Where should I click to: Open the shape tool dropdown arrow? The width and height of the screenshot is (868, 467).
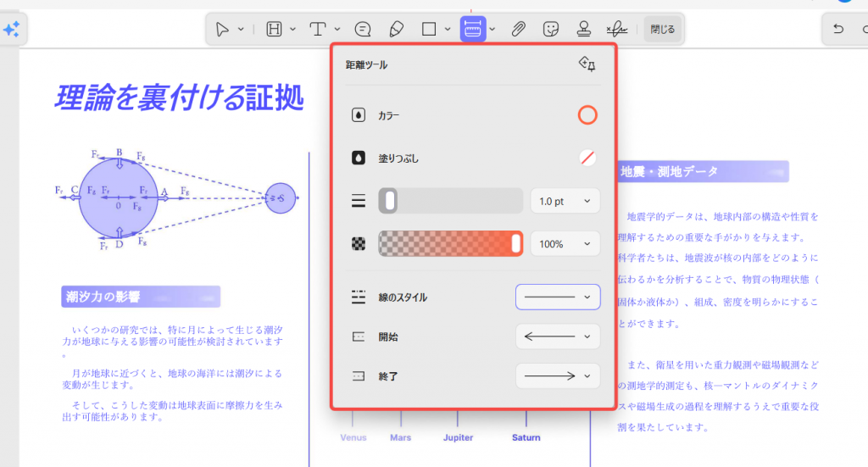448,30
